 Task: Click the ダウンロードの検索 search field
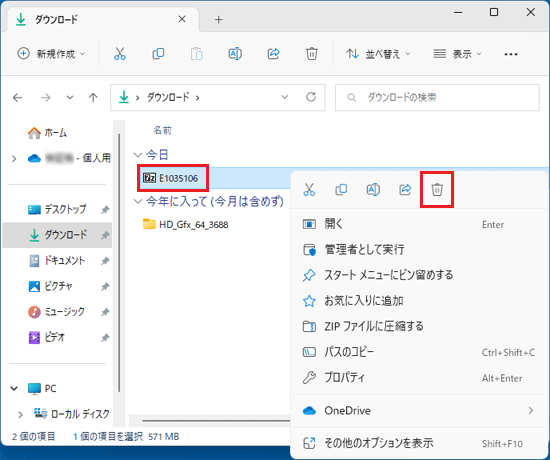pyautogui.click(x=437, y=97)
